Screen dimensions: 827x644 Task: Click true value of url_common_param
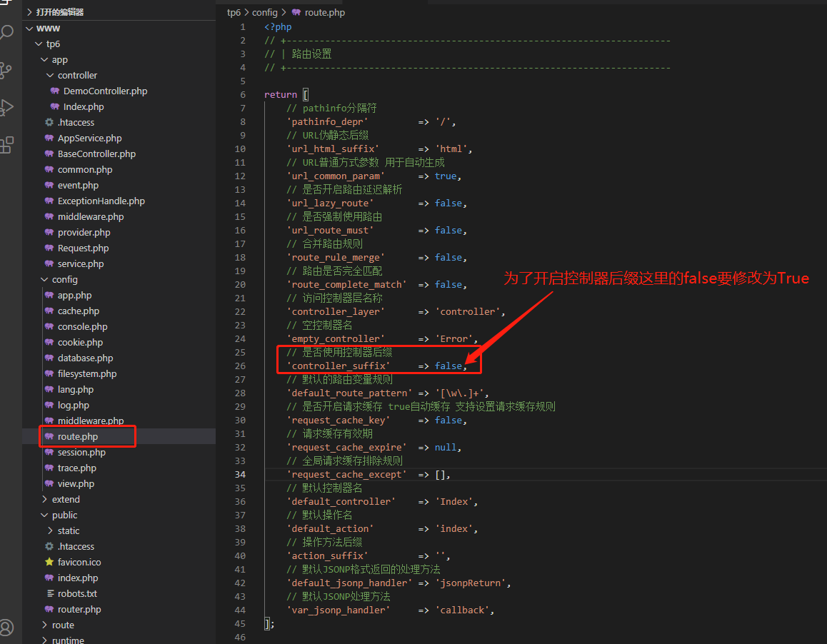(x=446, y=176)
